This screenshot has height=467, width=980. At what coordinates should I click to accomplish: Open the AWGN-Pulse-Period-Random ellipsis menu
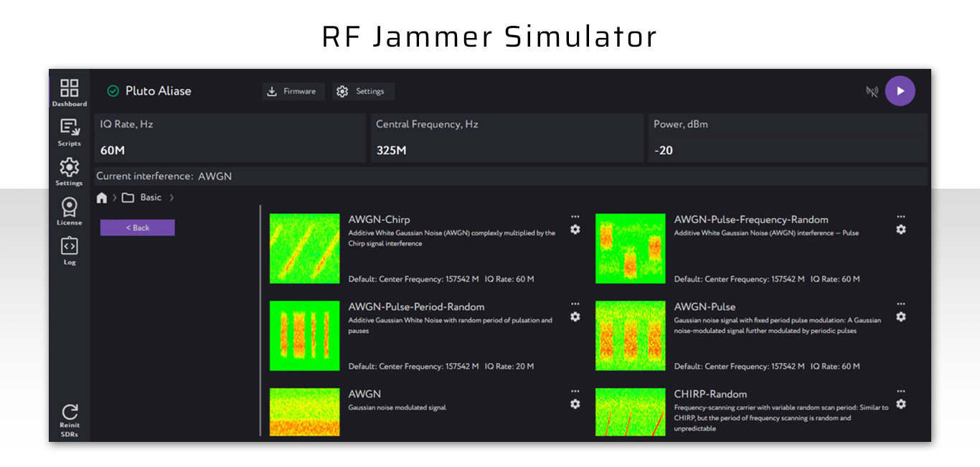(x=575, y=303)
